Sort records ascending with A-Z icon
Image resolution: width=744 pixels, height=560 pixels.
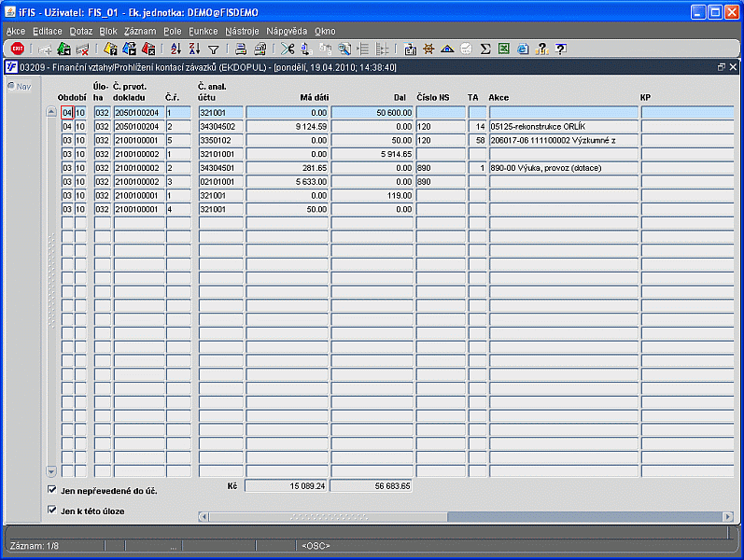point(176,49)
